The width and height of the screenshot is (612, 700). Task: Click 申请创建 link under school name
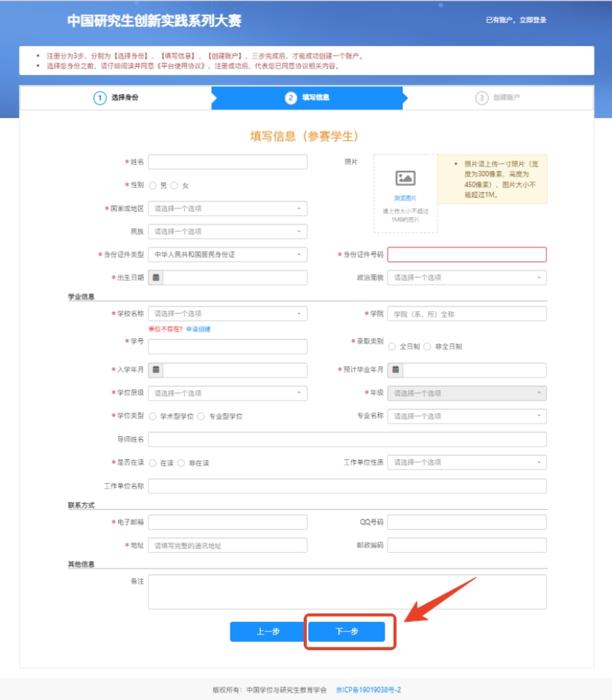(198, 329)
